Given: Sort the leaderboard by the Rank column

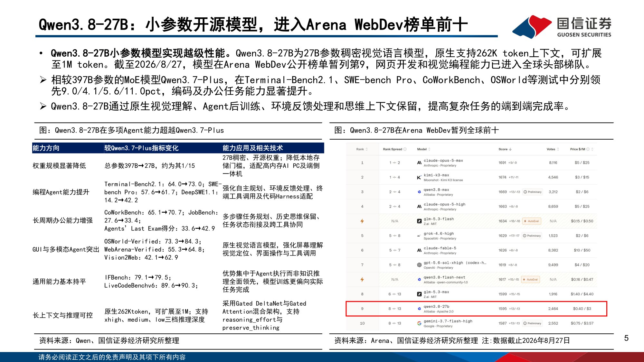Looking at the screenshot, I should (x=362, y=149).
